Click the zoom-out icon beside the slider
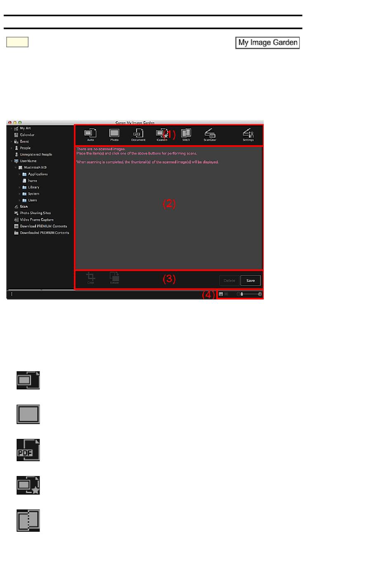The image size is (392, 561). pyautogui.click(x=238, y=294)
